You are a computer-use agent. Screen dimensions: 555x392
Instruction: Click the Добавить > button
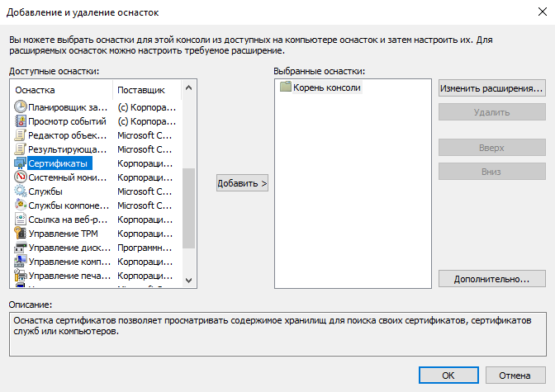242,183
